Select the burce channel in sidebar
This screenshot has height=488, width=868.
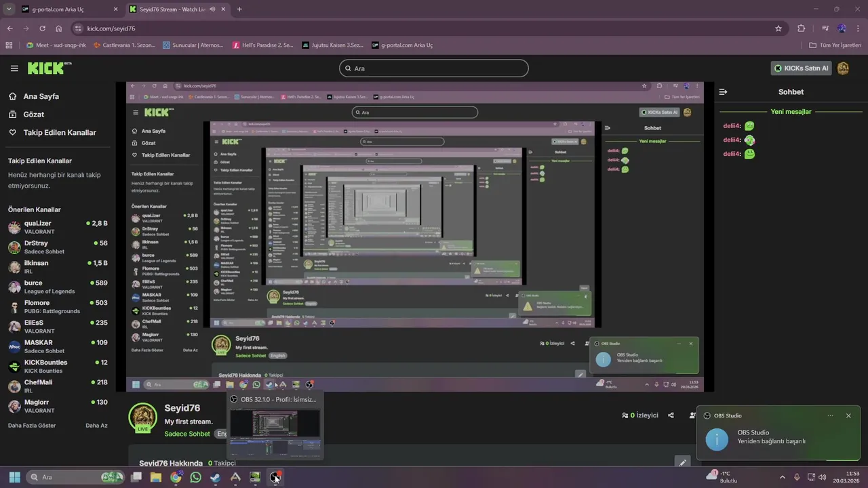58,287
